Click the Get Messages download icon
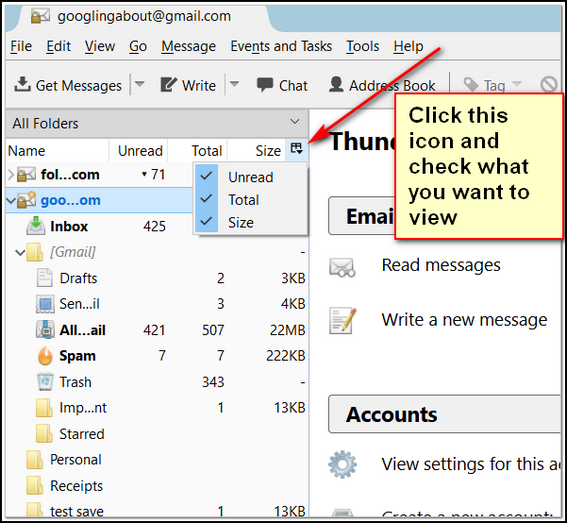 [22, 84]
